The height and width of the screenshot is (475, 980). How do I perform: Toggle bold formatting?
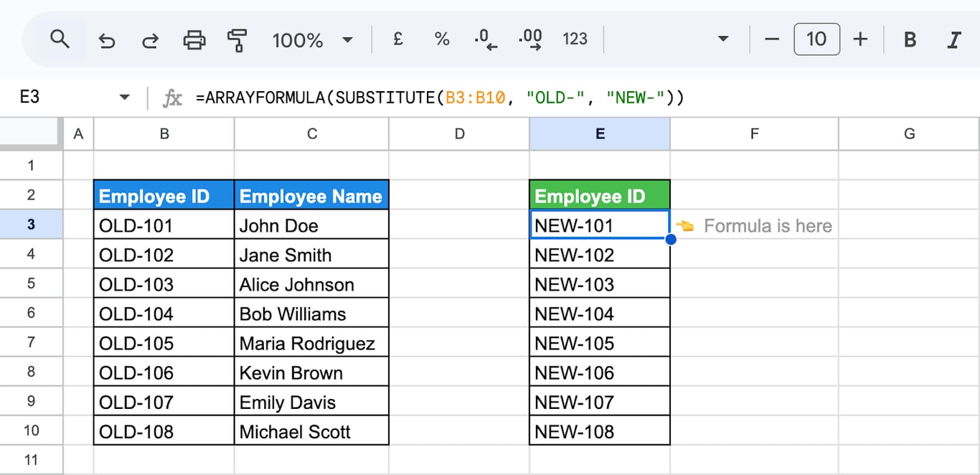coord(910,39)
